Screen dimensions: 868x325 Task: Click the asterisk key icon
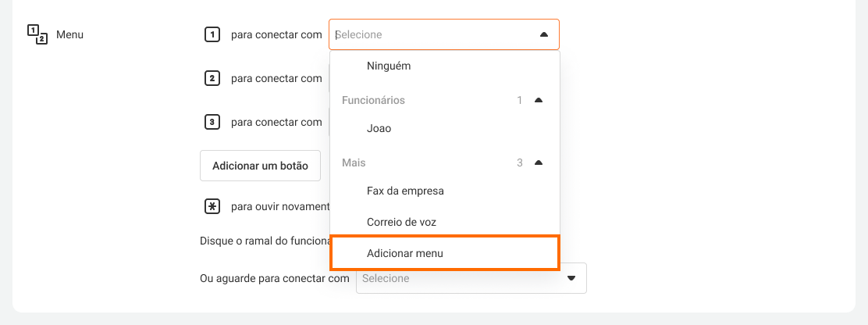pos(212,206)
